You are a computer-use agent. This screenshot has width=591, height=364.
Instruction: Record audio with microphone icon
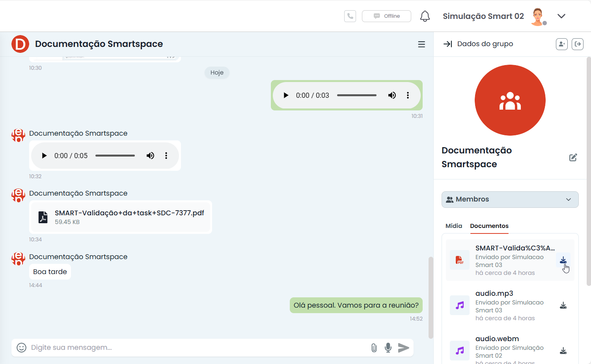[388, 347]
